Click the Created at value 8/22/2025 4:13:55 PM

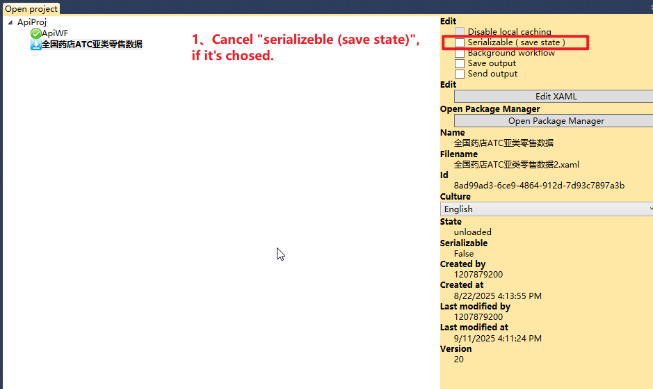(497, 296)
